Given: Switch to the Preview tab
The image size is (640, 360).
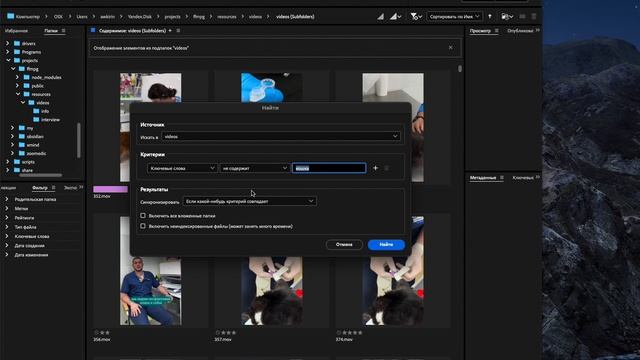Looking at the screenshot, I should 480,31.
